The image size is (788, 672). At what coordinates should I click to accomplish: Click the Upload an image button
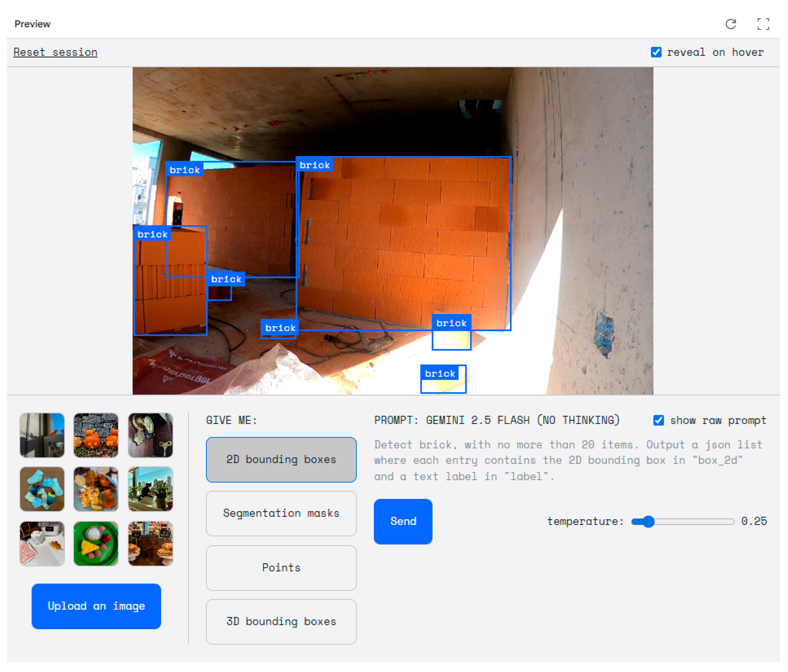[x=96, y=606]
